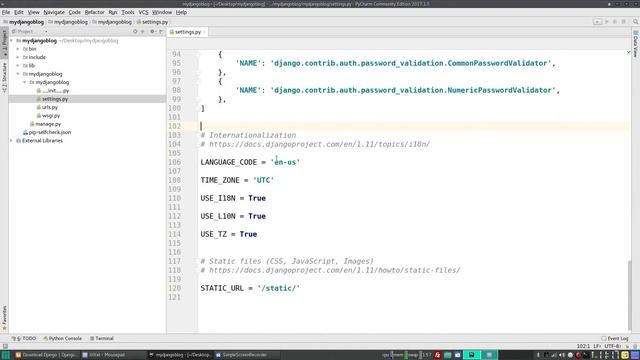The height and width of the screenshot is (360, 640).
Task: Open the Edit menu
Action: [x=19, y=12]
